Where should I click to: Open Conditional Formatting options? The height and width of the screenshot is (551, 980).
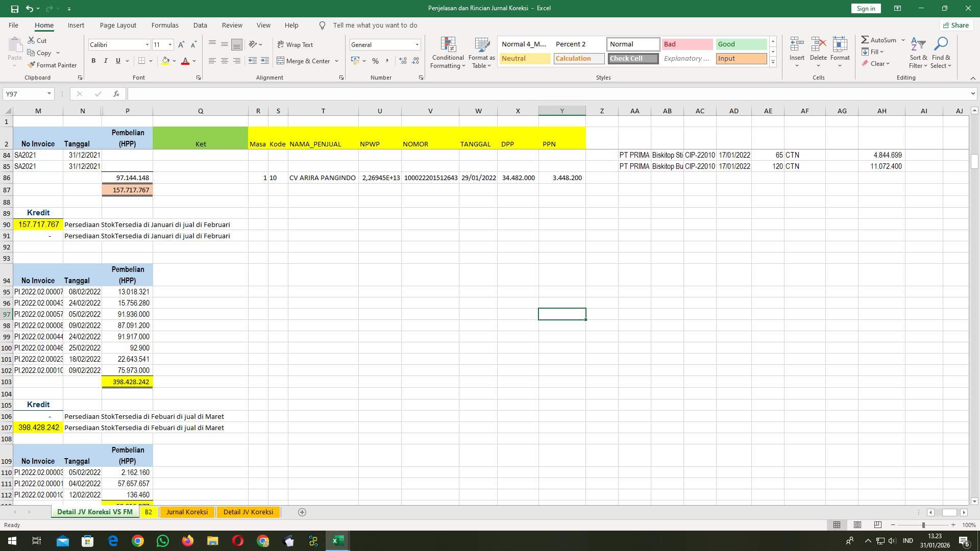click(x=448, y=52)
